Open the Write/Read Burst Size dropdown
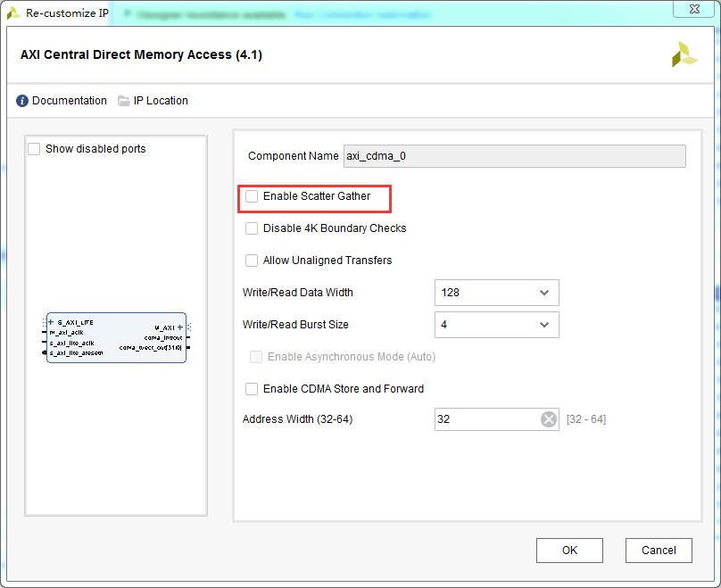Screen dimensions: 721x588 (x=497, y=325)
